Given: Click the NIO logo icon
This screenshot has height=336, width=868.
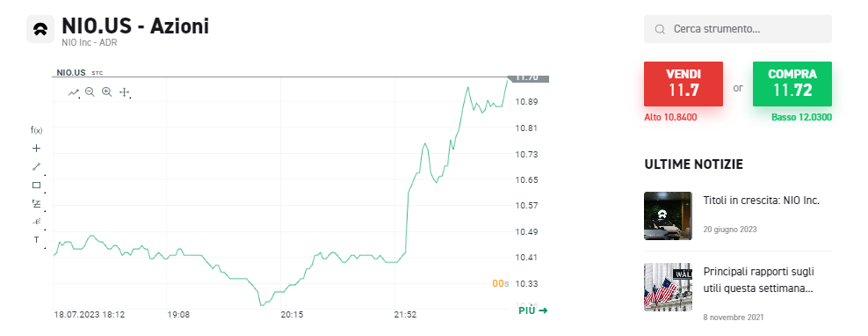Looking at the screenshot, I should [40, 29].
